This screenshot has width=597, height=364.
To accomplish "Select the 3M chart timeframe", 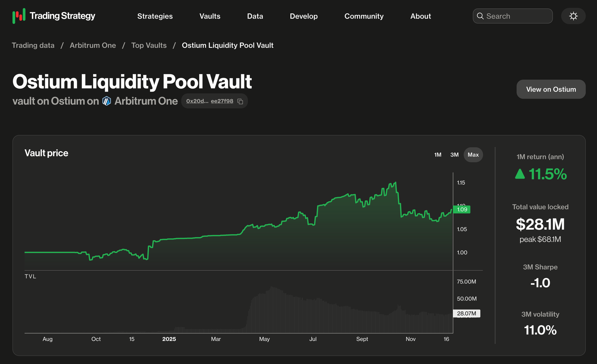I will click(x=454, y=155).
